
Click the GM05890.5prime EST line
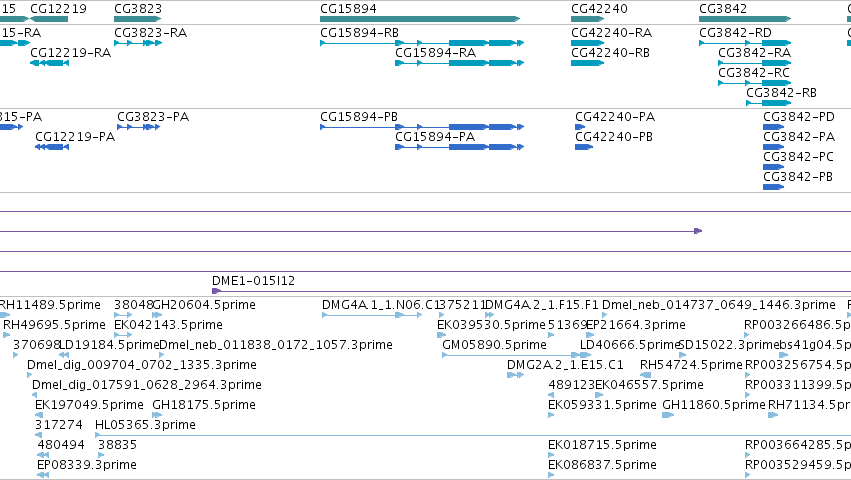pos(516,355)
